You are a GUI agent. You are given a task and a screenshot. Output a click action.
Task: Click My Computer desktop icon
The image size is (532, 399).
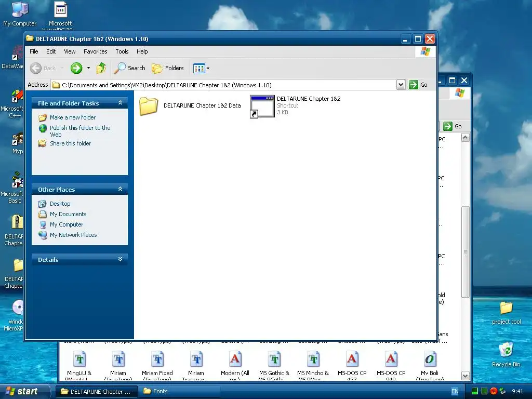pyautogui.click(x=20, y=14)
